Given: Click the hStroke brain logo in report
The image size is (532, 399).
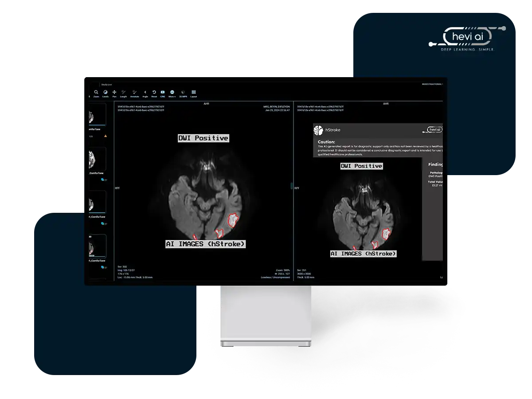Looking at the screenshot, I should pos(317,130).
